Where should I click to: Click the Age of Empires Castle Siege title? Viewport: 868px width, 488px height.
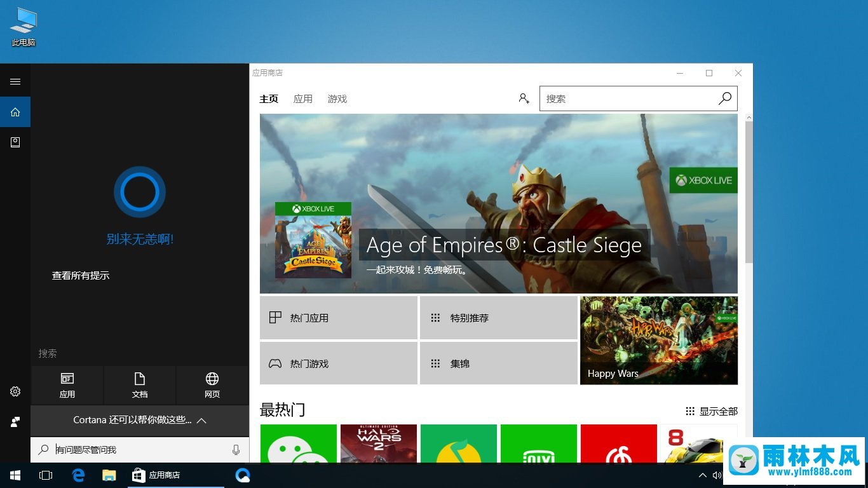click(x=504, y=245)
